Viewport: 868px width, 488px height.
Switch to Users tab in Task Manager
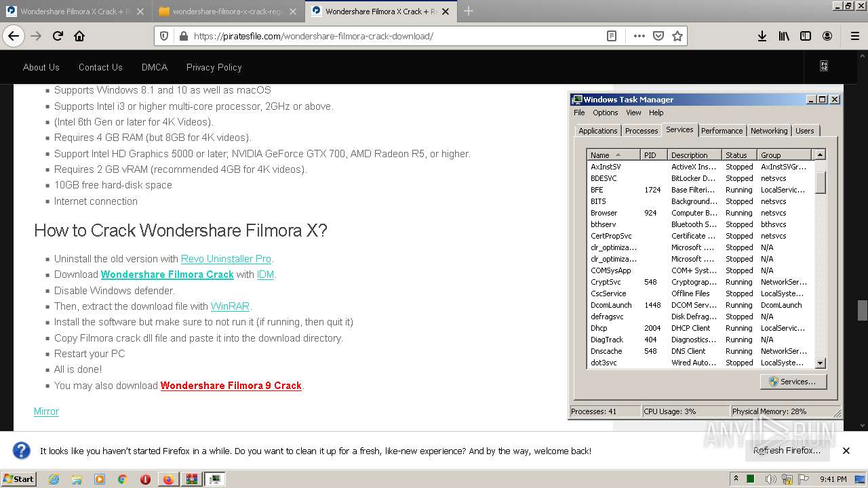click(x=805, y=131)
